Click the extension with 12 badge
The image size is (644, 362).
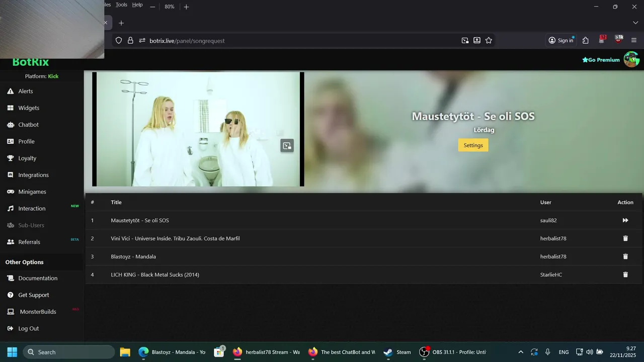tap(602, 40)
